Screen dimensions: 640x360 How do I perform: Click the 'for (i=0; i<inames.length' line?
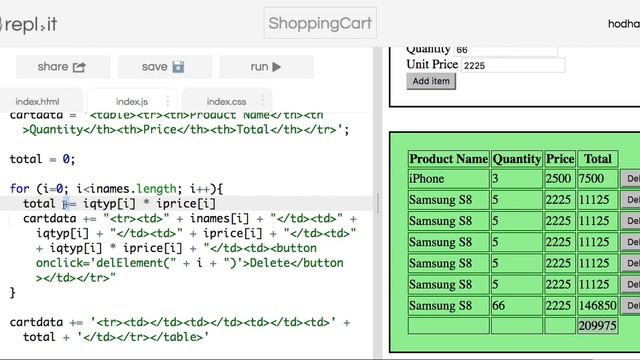116,189
